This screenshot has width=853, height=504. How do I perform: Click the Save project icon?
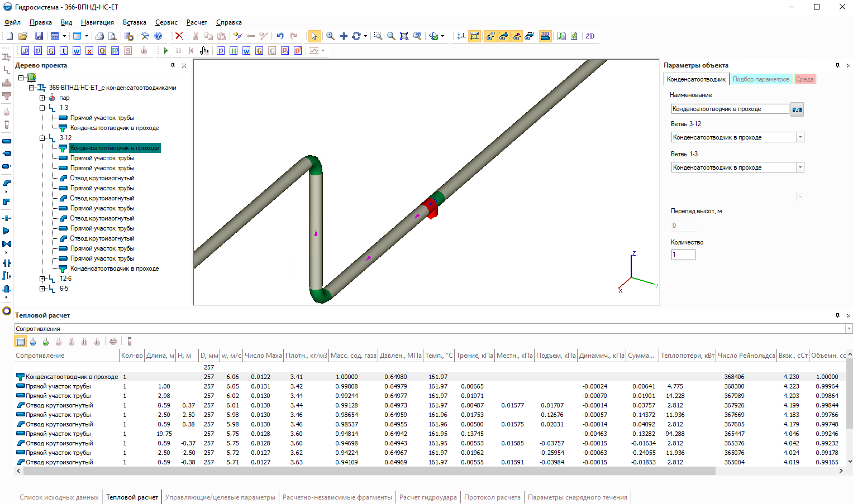pos(39,36)
